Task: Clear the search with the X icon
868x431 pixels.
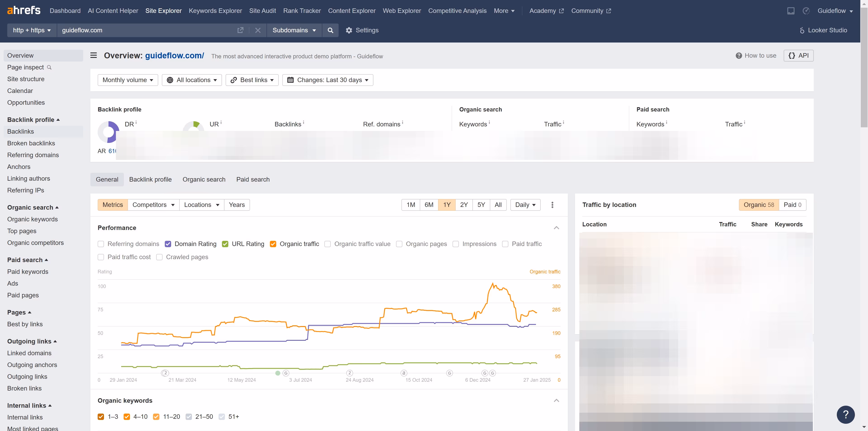Action: [x=258, y=30]
